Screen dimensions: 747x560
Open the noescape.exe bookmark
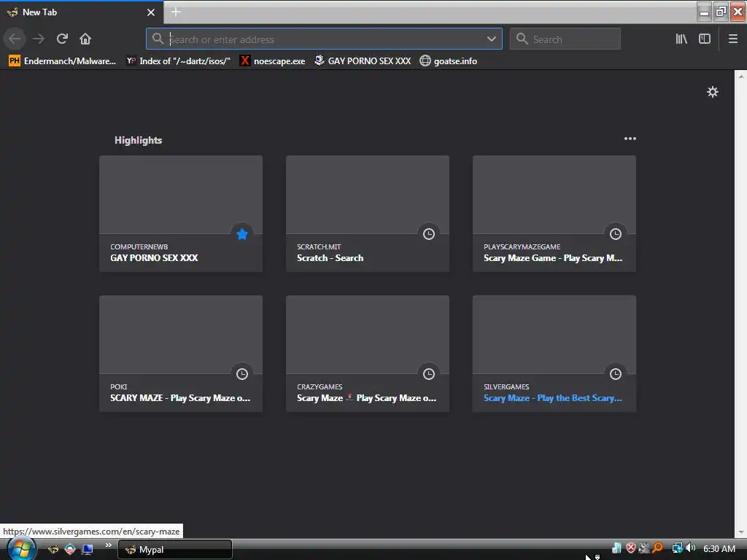pyautogui.click(x=273, y=61)
